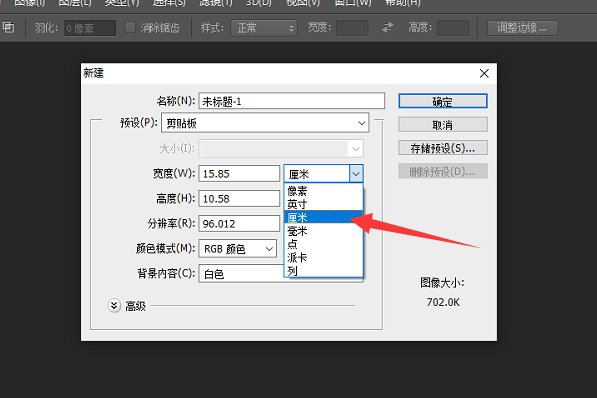Click the 分辨率(R) field with 96.012

tap(239, 223)
